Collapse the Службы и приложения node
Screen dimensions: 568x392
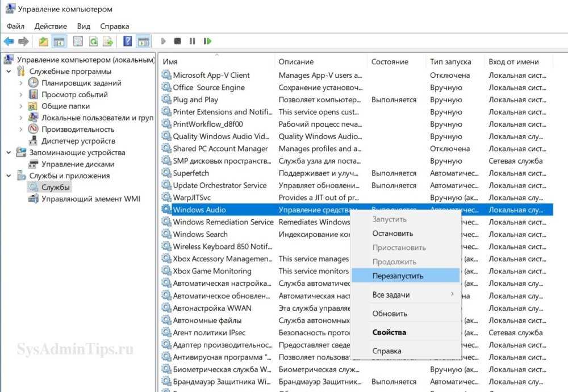click(9, 176)
